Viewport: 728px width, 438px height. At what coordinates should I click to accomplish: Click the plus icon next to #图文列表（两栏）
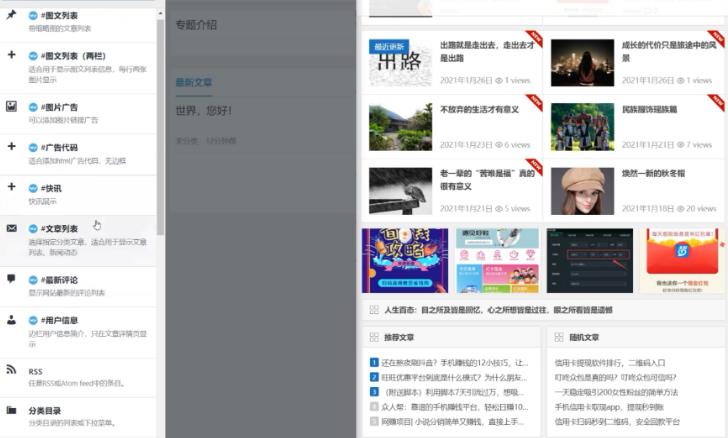11,55
